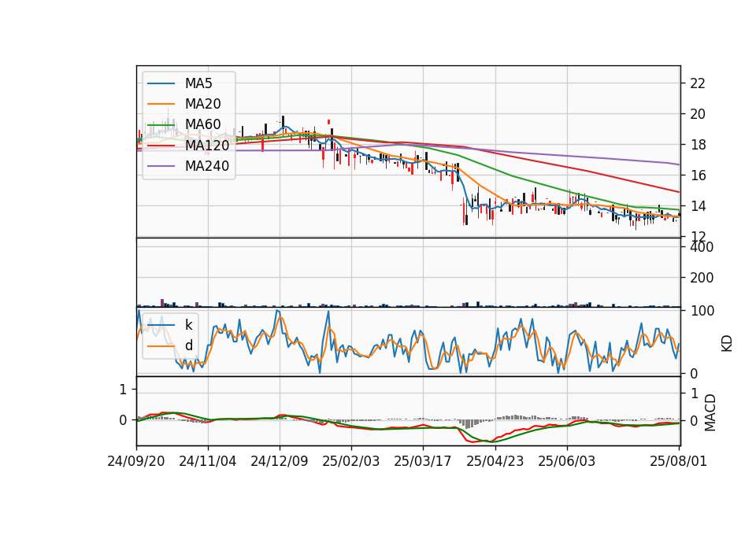Click the price axis value 20
This screenshot has height=543, width=756.
coord(698,114)
